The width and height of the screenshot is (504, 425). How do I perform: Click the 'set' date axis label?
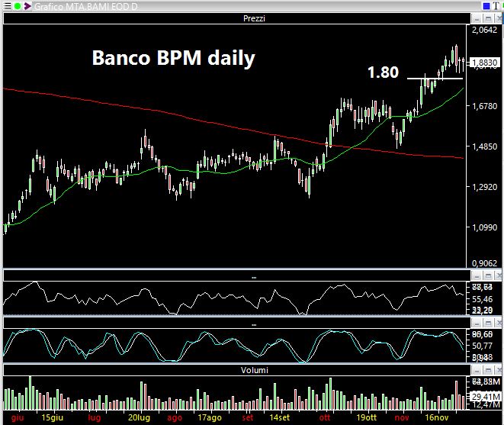tap(248, 417)
